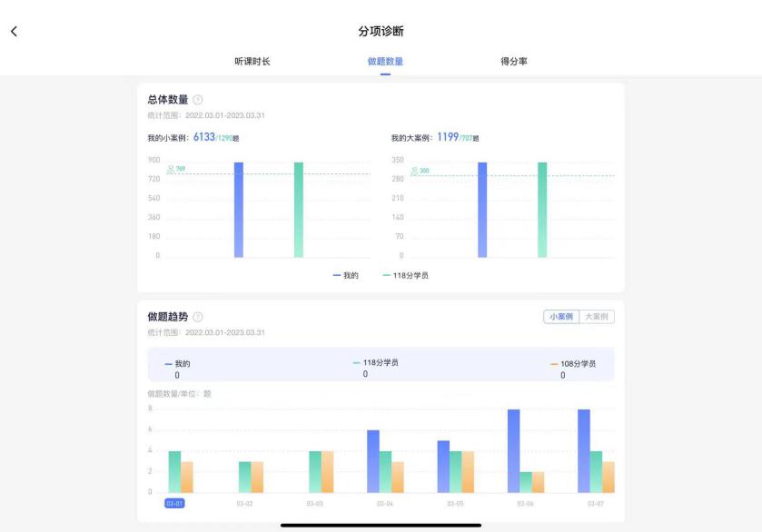
Task: Click blue 我的 bar in 小案例 chart
Action: click(x=239, y=210)
